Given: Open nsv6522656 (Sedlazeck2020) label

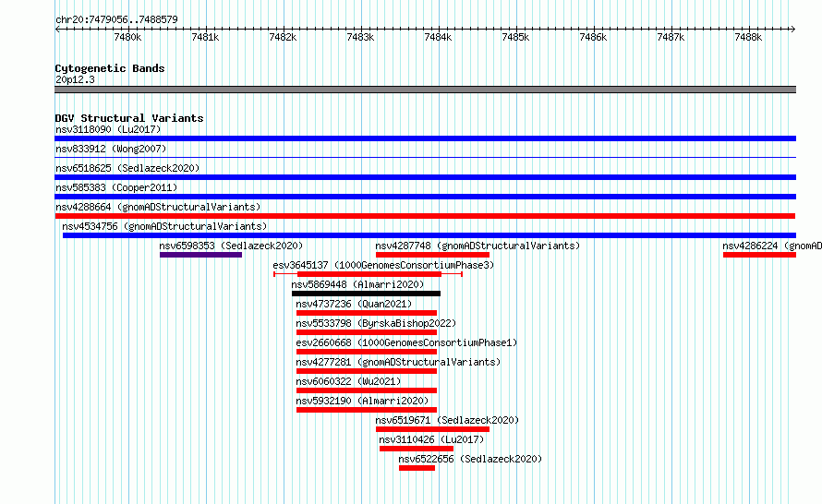Looking at the screenshot, I should click(470, 459).
